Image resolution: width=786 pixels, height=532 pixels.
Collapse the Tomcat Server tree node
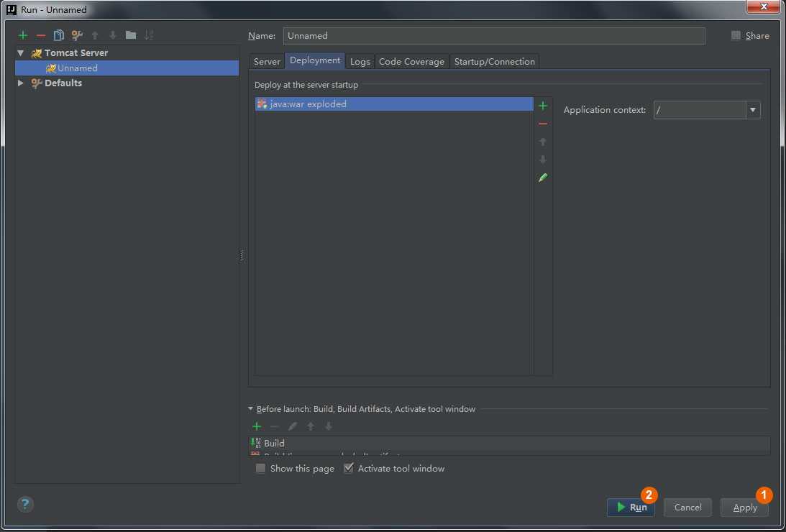pos(21,52)
